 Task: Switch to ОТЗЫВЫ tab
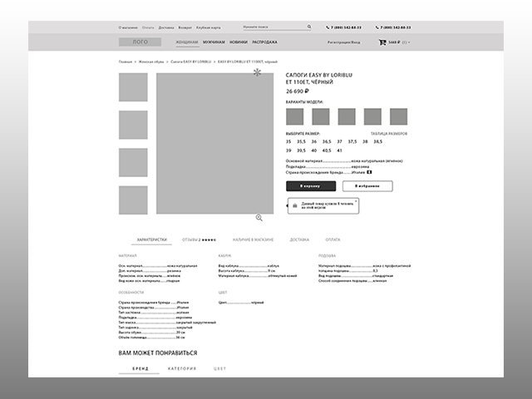[x=199, y=240]
